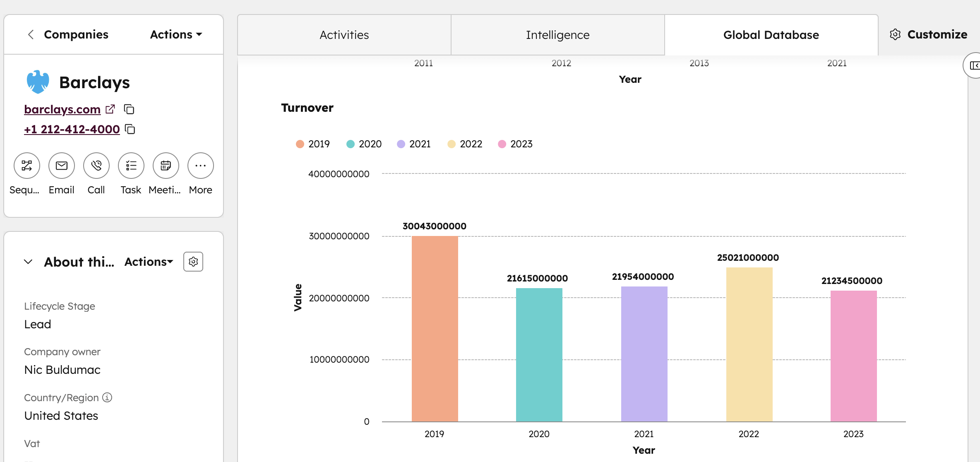Toggle the 2019 legend series
The image size is (980, 462).
click(313, 144)
